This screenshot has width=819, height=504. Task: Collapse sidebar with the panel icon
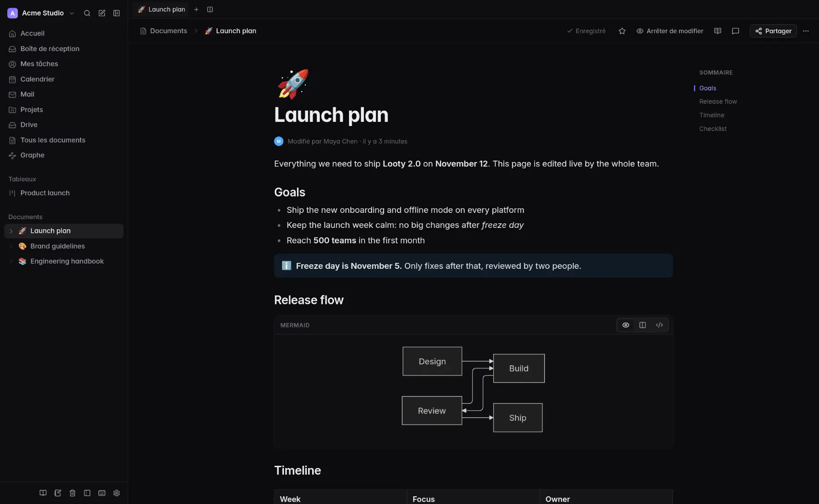click(116, 13)
